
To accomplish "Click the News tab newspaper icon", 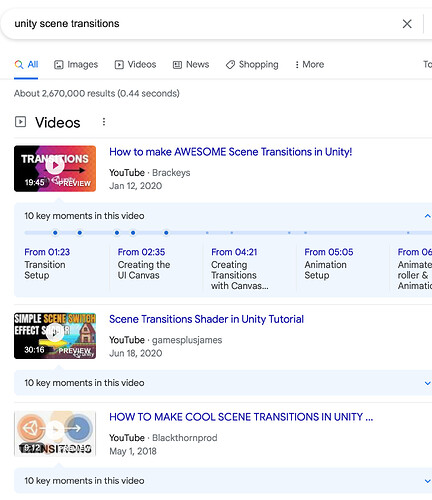I will (x=177, y=65).
